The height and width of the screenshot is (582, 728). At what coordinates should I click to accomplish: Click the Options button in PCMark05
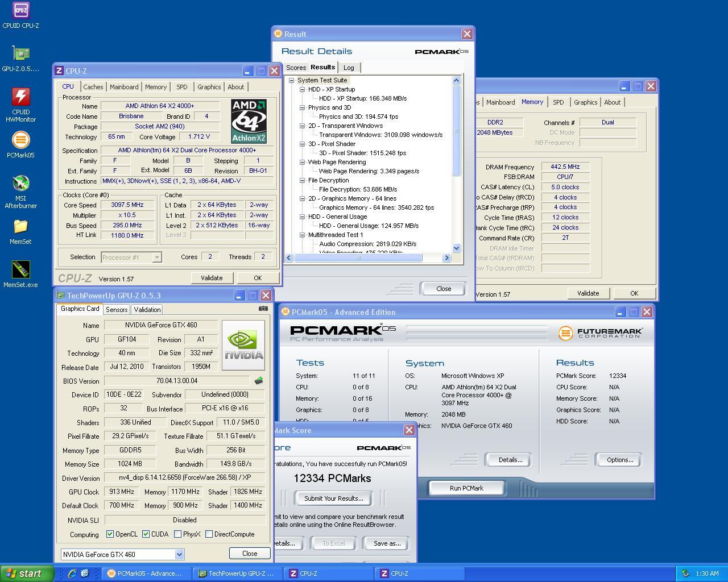tap(620, 460)
